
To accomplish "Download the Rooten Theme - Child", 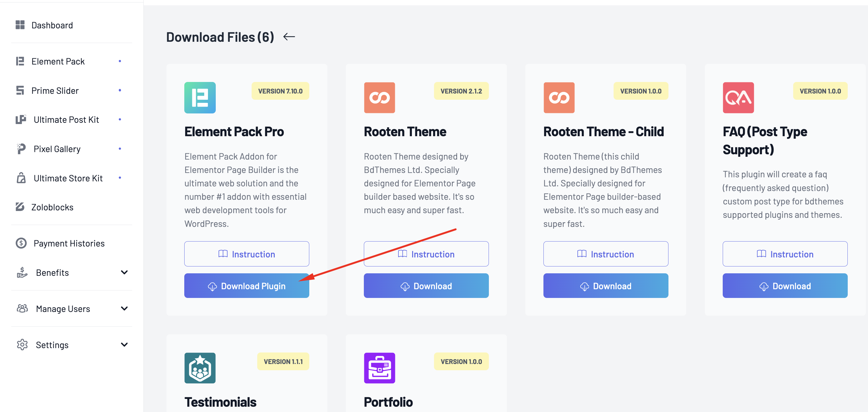I will [605, 286].
